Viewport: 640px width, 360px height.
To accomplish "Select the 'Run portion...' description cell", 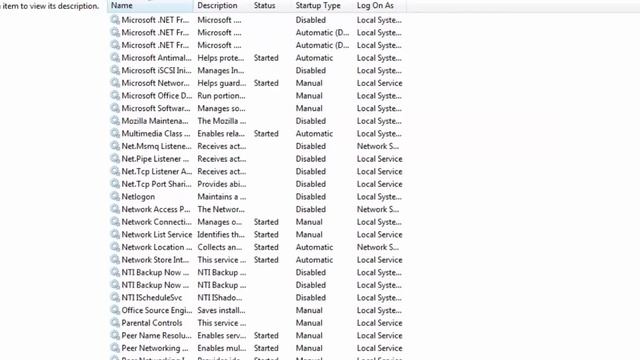I will (221, 96).
